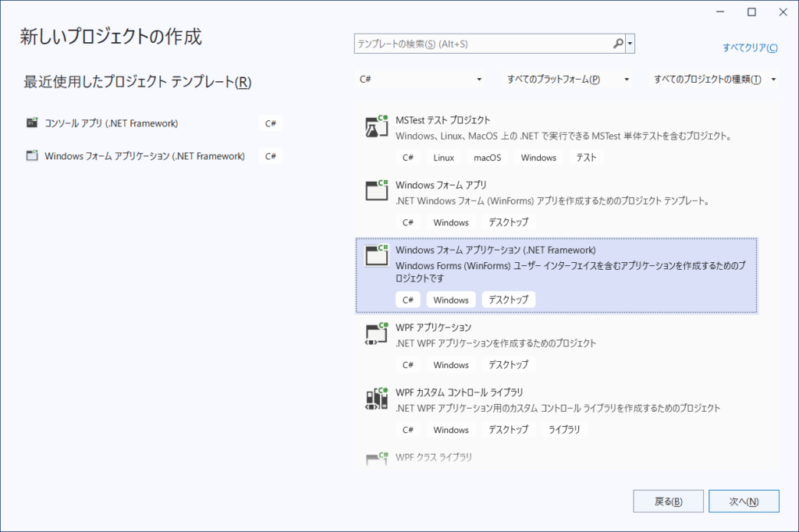Screen dimensions: 799x532
Task: Click the recent Windows フォーム アプリケーション icon
Action: (32, 155)
